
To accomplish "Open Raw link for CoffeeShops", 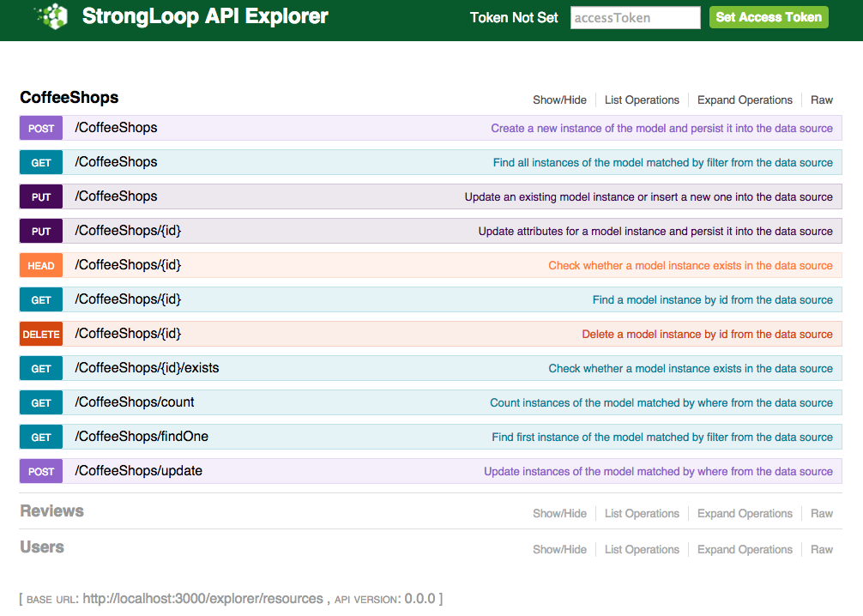I will (821, 100).
